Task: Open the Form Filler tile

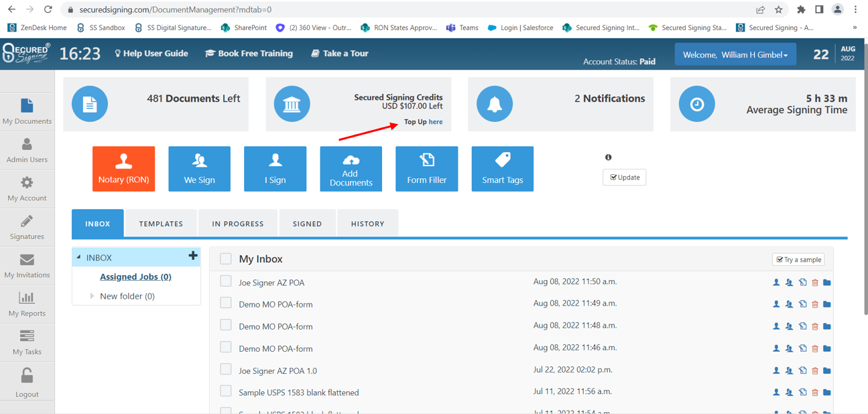Action: pyautogui.click(x=426, y=169)
